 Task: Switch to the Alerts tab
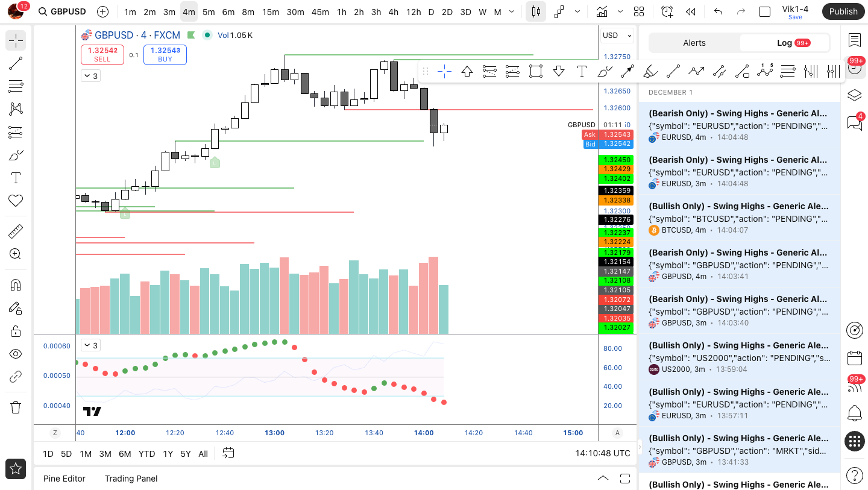[x=694, y=43]
